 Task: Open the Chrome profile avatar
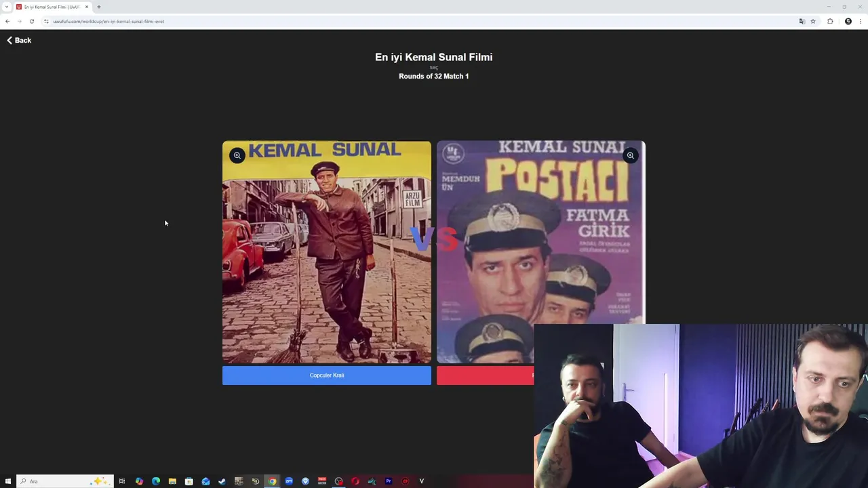pos(848,21)
